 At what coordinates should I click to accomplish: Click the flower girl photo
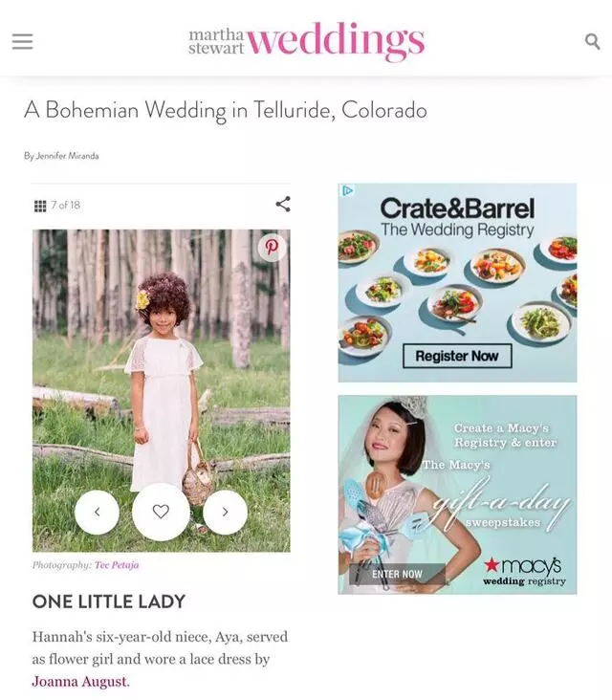[x=162, y=390]
